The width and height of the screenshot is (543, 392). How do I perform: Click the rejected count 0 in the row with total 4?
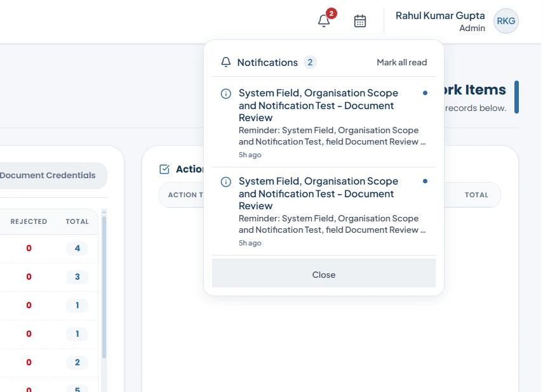pos(29,248)
